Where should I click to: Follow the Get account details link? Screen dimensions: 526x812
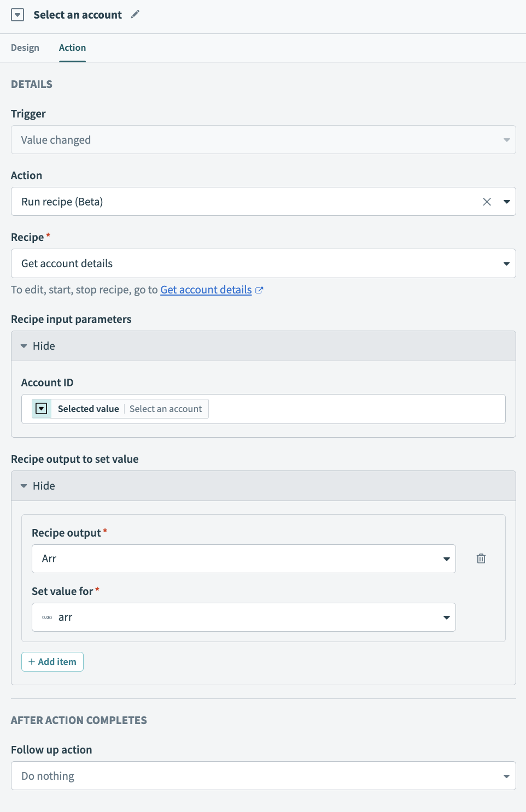[206, 290]
